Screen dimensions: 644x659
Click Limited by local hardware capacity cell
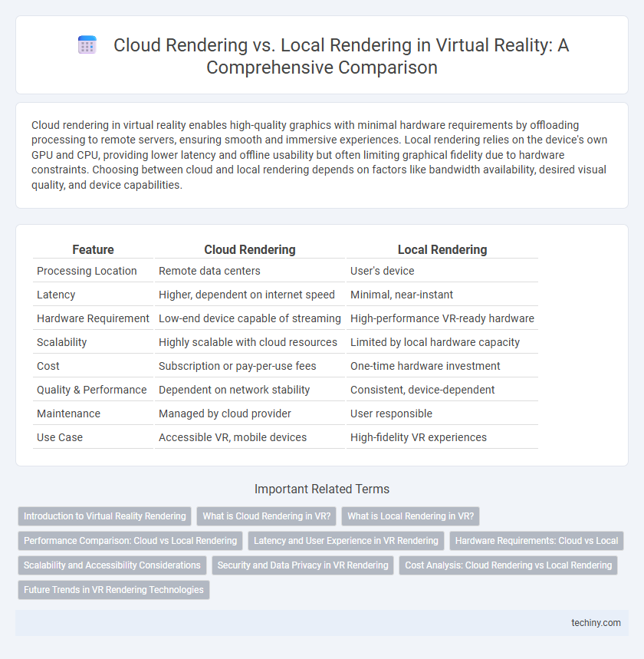point(442,342)
